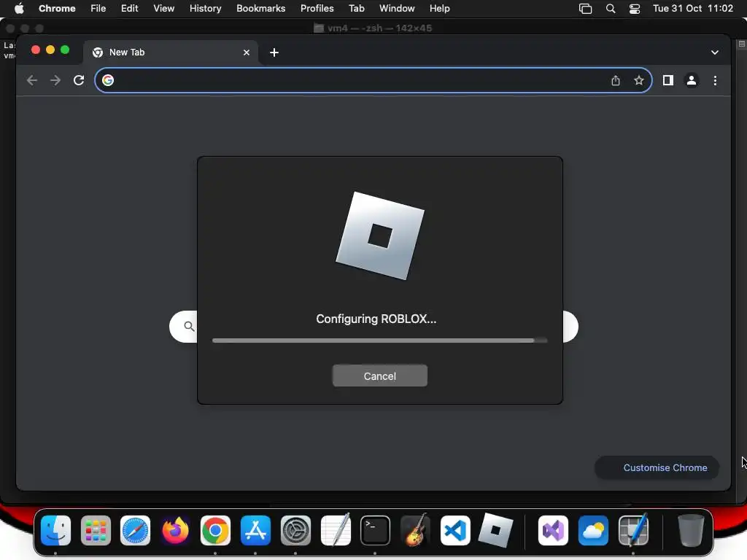This screenshot has height=560, width=747.
Task: Launch GarageBand from the Dock
Action: click(415, 530)
